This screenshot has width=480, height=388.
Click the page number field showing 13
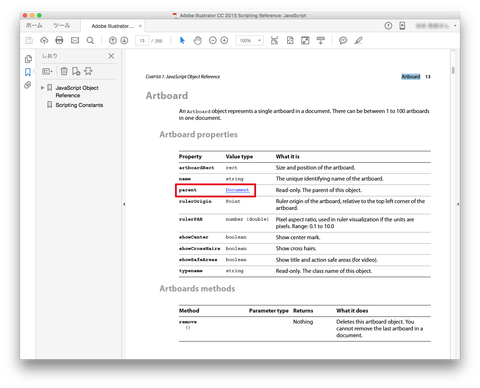142,41
